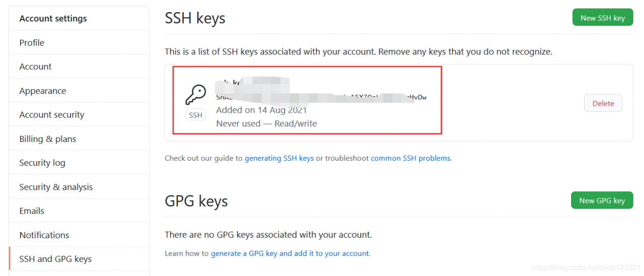Navigate to Account security
The image size is (644, 276).
coord(52,115)
